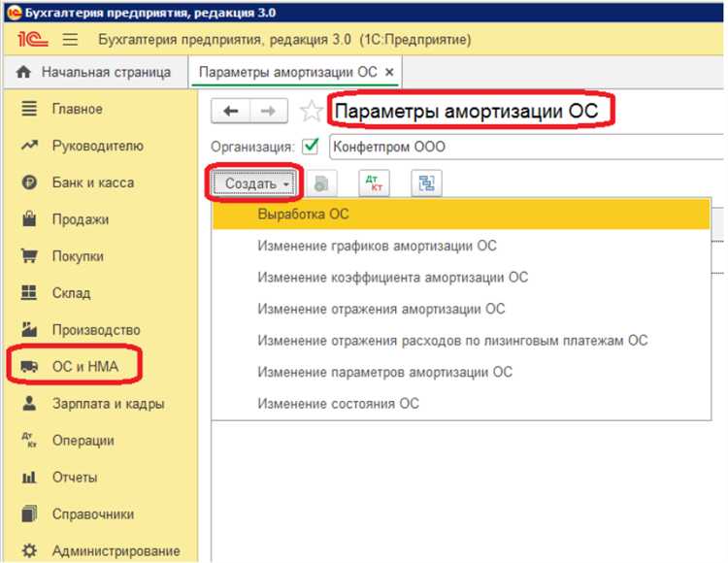Click the Отчеты bar chart icon

tap(29, 477)
